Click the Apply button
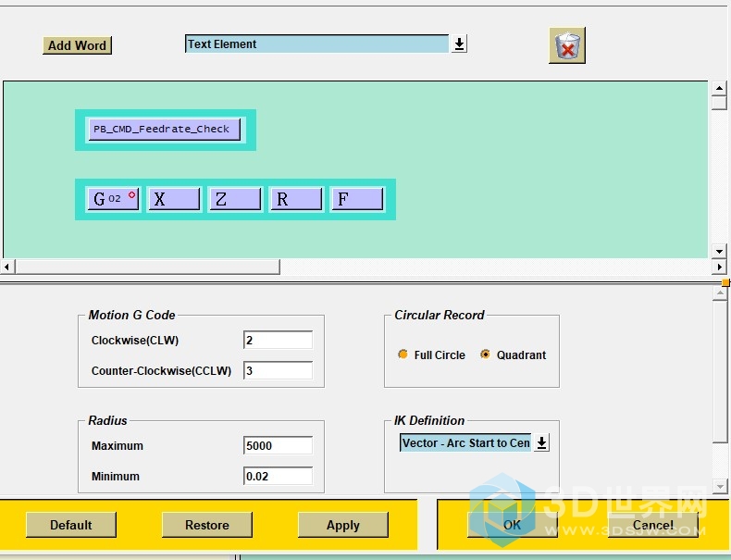This screenshot has height=560, width=731. point(343,525)
